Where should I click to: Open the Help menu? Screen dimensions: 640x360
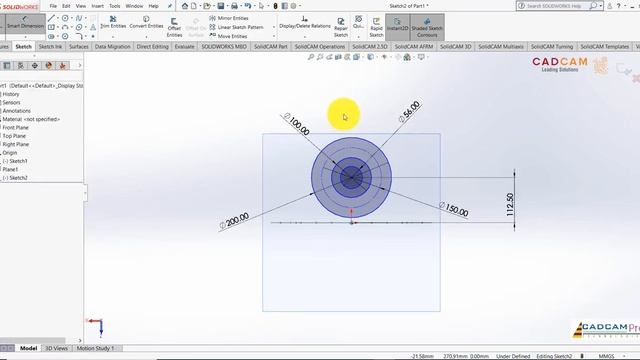click(x=153, y=6)
